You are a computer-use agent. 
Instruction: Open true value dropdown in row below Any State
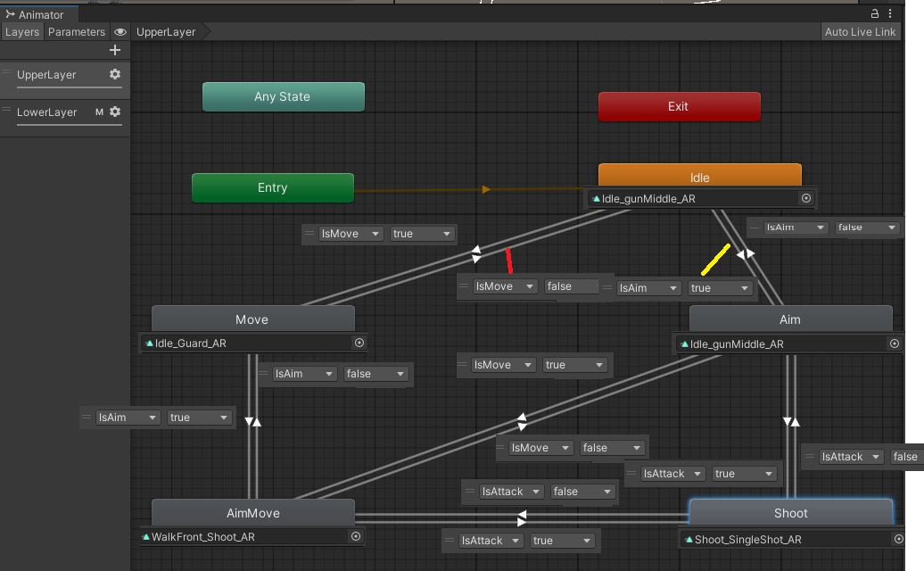click(x=423, y=234)
